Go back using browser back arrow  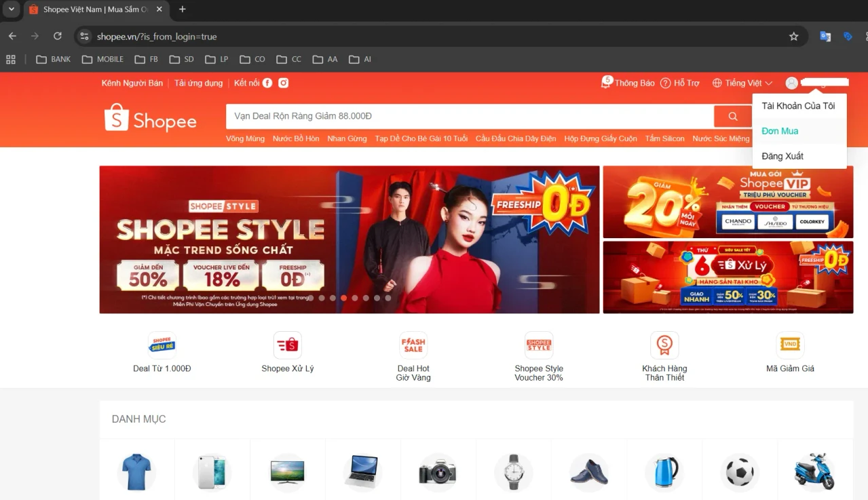pos(12,36)
